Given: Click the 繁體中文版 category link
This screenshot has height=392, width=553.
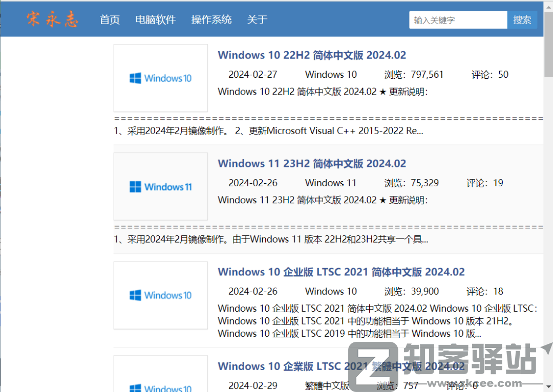Looking at the screenshot, I should coord(327,385).
